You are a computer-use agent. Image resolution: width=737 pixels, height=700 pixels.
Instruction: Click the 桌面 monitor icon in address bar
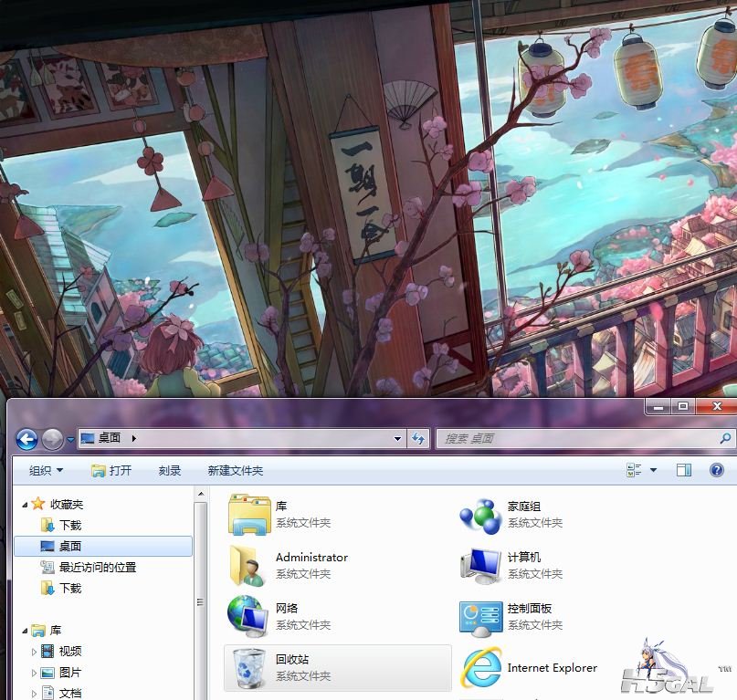click(88, 438)
